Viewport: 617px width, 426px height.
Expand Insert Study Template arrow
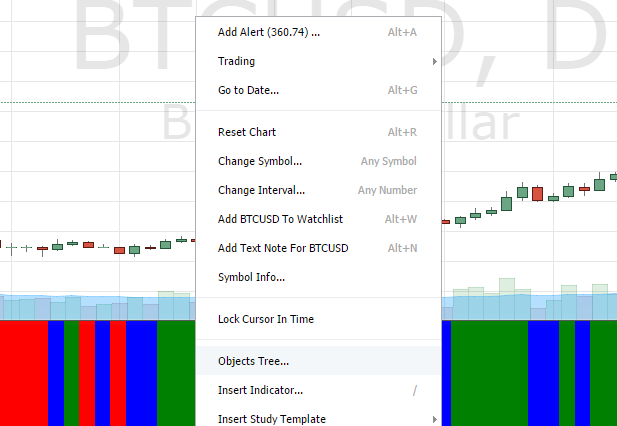pos(434,419)
